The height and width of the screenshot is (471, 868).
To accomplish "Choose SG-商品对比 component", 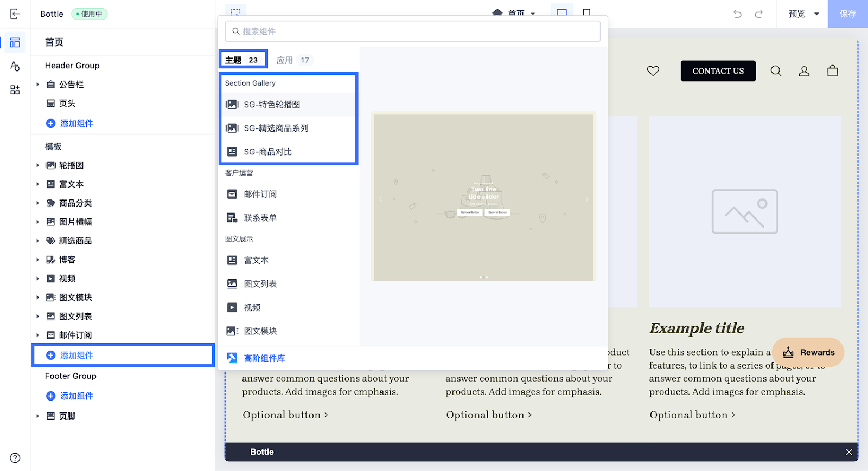I will [288, 152].
